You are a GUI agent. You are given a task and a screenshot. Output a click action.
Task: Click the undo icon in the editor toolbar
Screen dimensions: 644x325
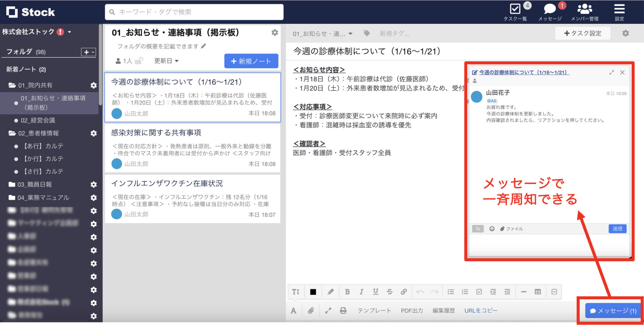point(420,292)
